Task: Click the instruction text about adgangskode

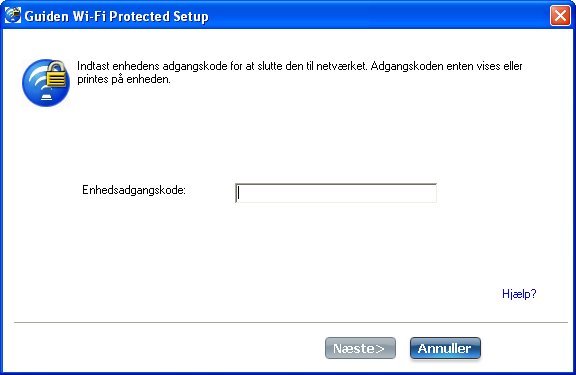Action: point(299,73)
